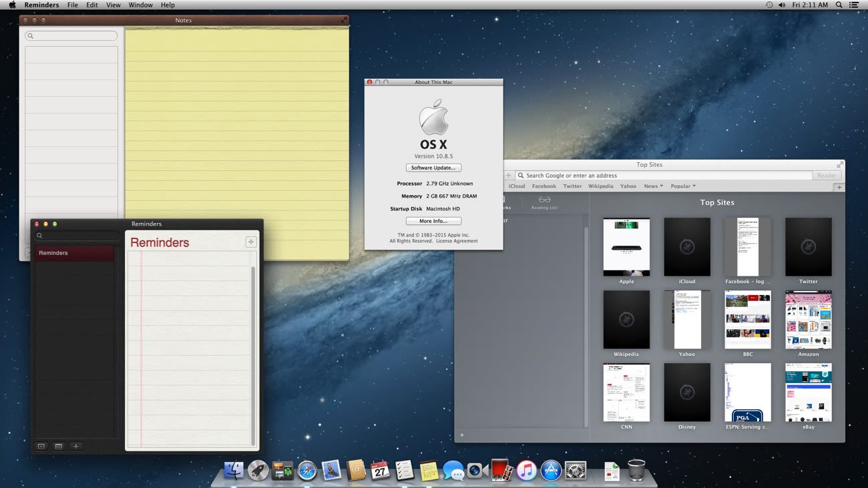Open the License Agreement link

(457, 241)
